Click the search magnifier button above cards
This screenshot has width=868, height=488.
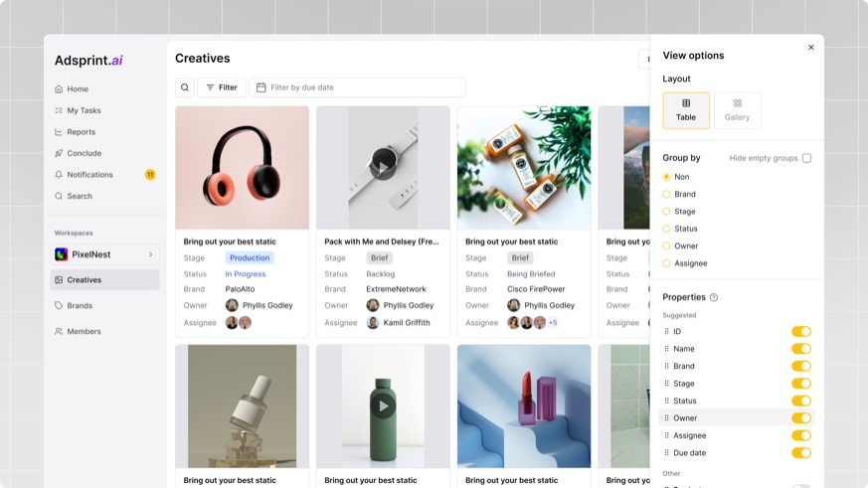tap(185, 87)
